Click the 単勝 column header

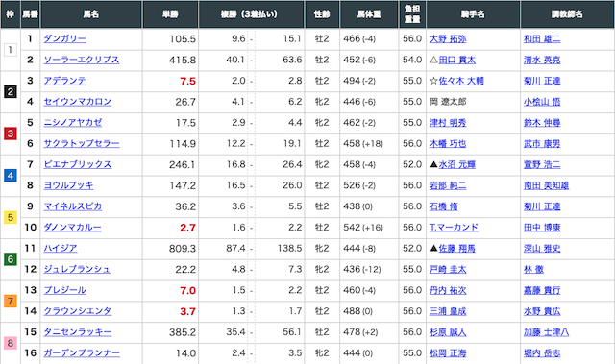(x=171, y=14)
